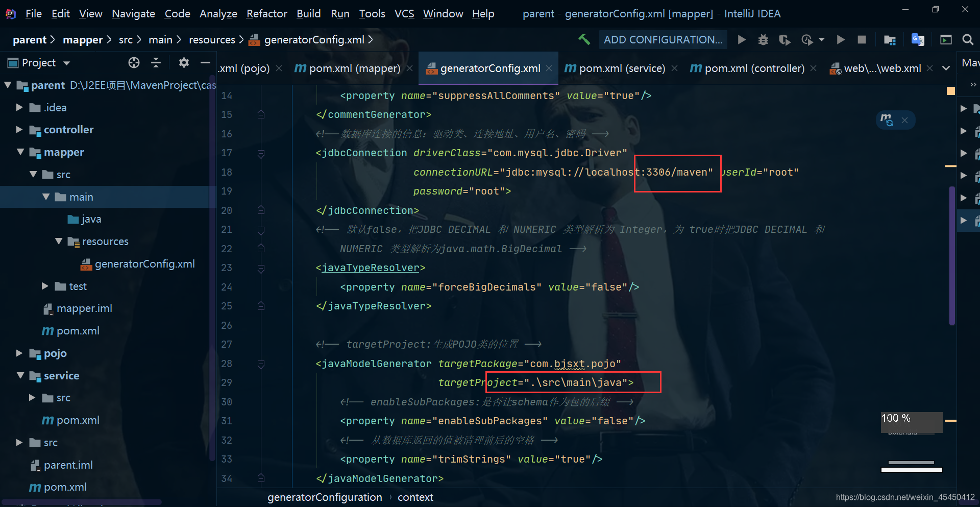Image resolution: width=980 pixels, height=507 pixels.
Task: Click the editor vertical scrollbar thumb
Action: pyautogui.click(x=951, y=255)
